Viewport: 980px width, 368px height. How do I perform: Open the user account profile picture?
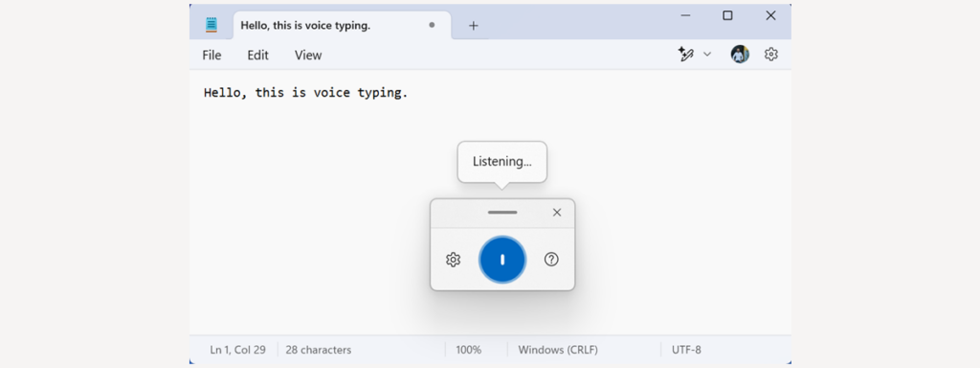pyautogui.click(x=740, y=55)
